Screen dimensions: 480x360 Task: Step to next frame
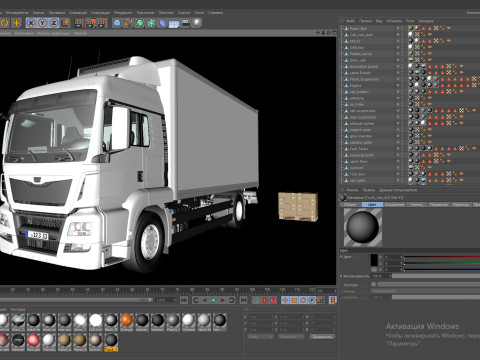point(222,300)
